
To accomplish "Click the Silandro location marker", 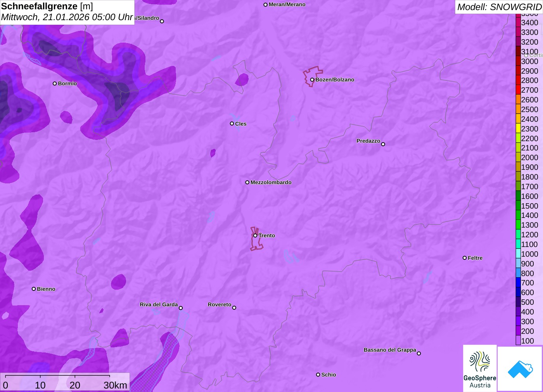I will coord(162,21).
